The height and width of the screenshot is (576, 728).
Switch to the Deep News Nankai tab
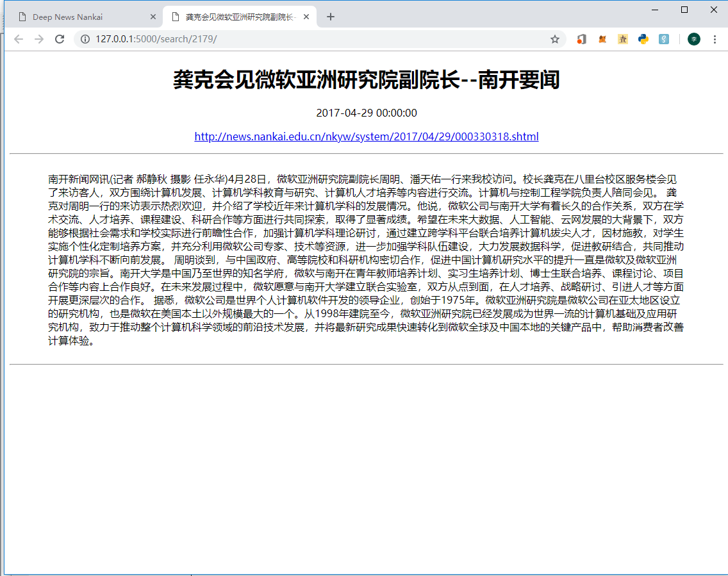pyautogui.click(x=83, y=17)
